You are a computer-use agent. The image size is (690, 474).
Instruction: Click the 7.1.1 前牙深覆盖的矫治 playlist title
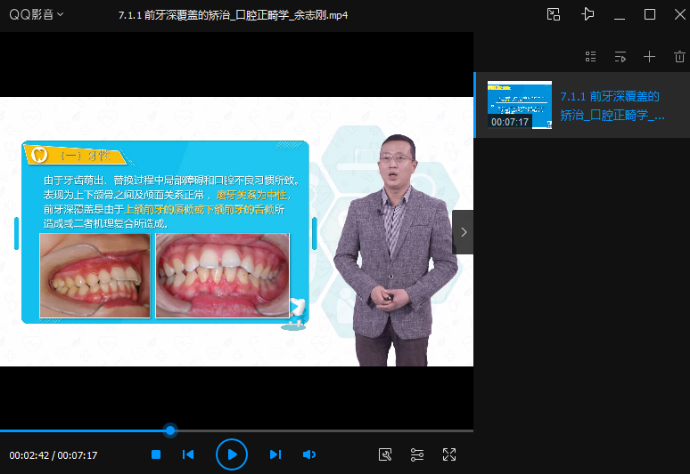611,105
